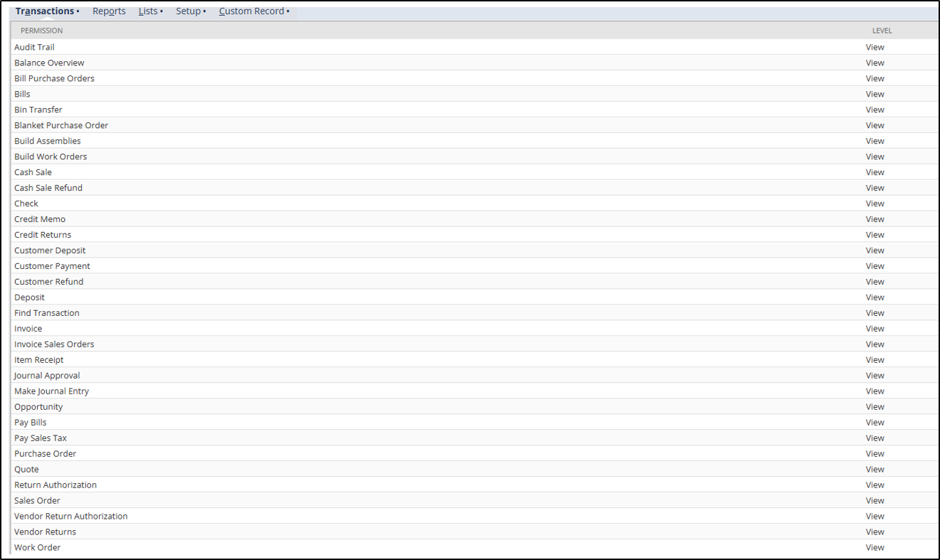The image size is (940, 560).
Task: Click Return Authorization permission
Action: point(475,485)
